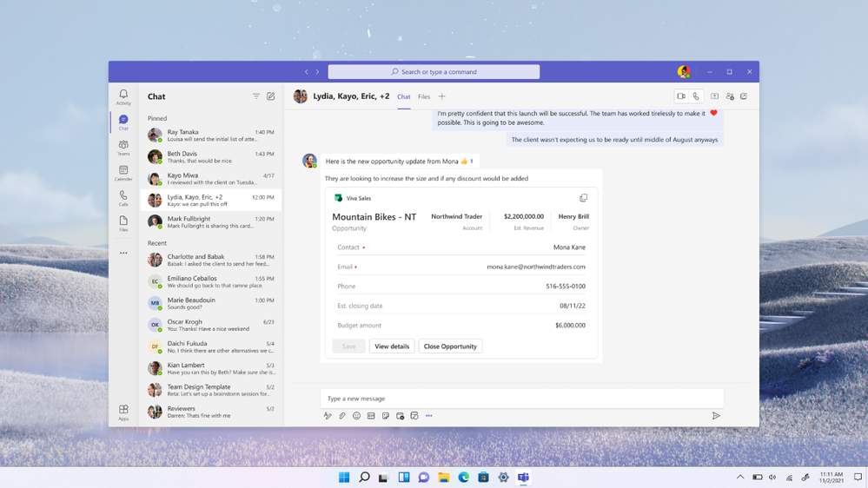Viewport: 868px width, 488px height.
Task: Open the Kayo Miwa chat
Action: click(211, 178)
